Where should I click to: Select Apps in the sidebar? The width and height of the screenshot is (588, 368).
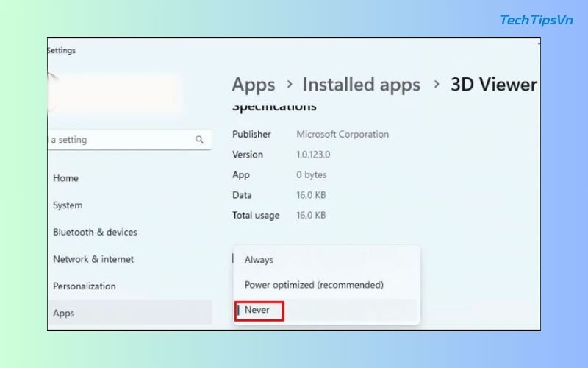pyautogui.click(x=130, y=312)
